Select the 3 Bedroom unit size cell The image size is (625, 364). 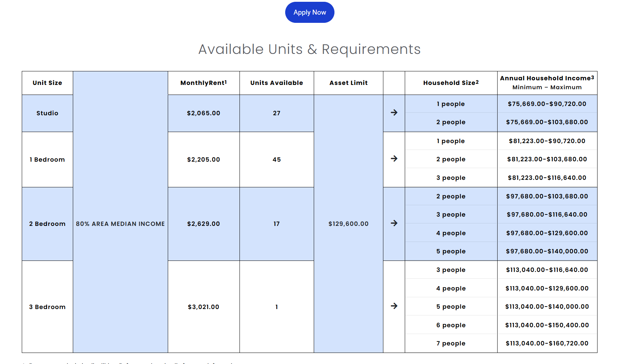[47, 307]
